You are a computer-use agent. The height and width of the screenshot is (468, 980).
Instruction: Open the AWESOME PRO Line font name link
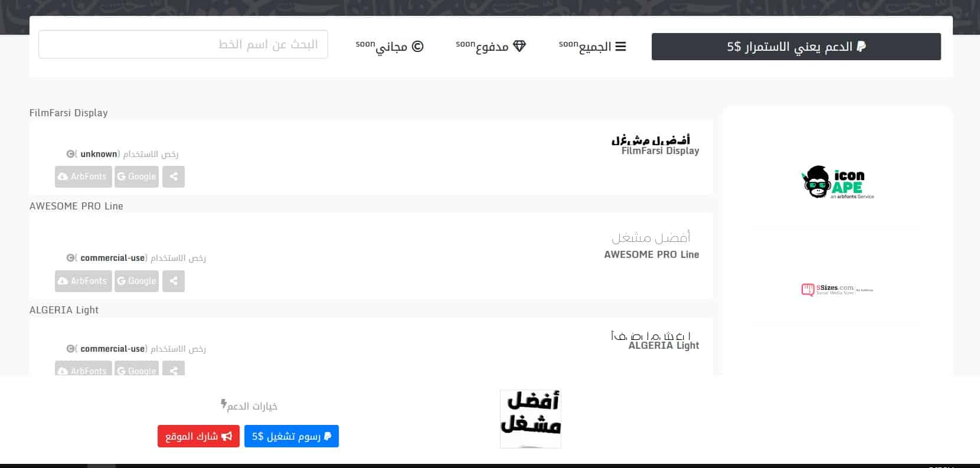click(651, 254)
